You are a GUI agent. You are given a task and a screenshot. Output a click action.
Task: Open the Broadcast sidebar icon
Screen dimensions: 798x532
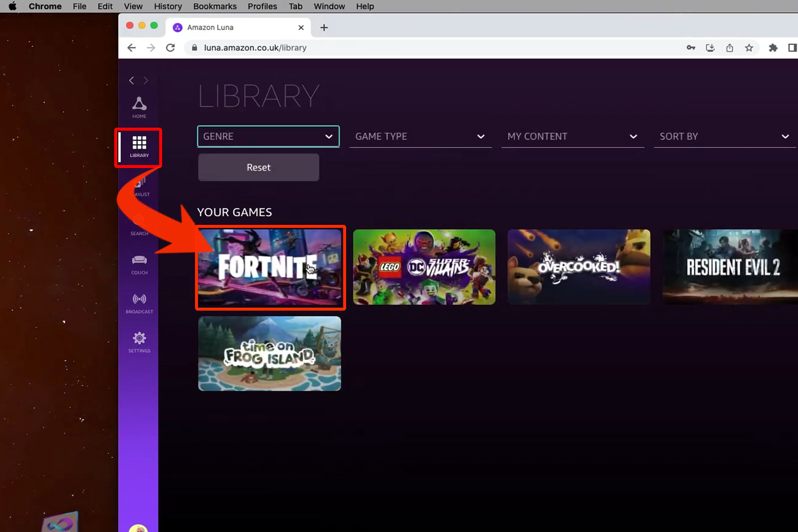click(139, 302)
